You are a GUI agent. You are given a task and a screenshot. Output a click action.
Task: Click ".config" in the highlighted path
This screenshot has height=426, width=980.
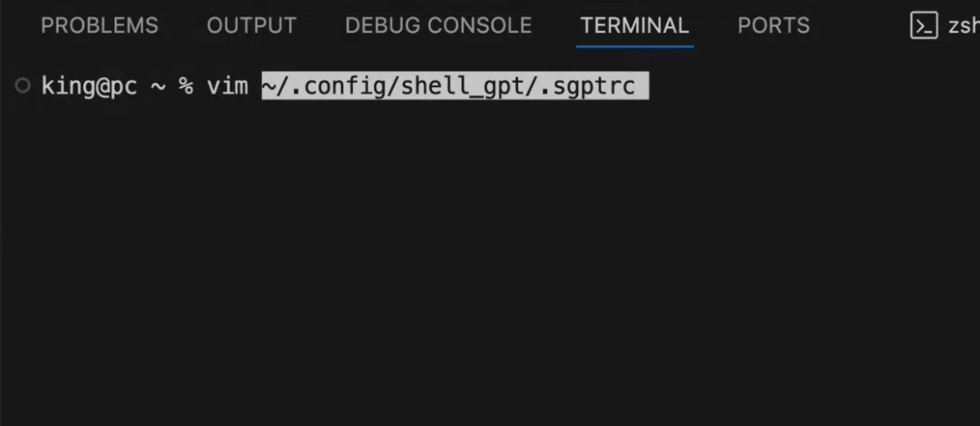click(x=326, y=86)
